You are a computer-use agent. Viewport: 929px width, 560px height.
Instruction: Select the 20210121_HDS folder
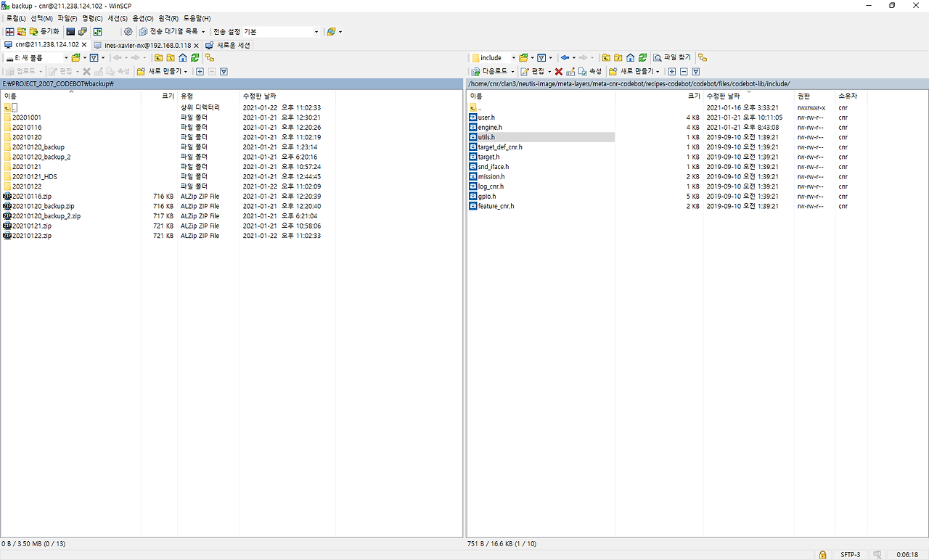click(x=35, y=176)
